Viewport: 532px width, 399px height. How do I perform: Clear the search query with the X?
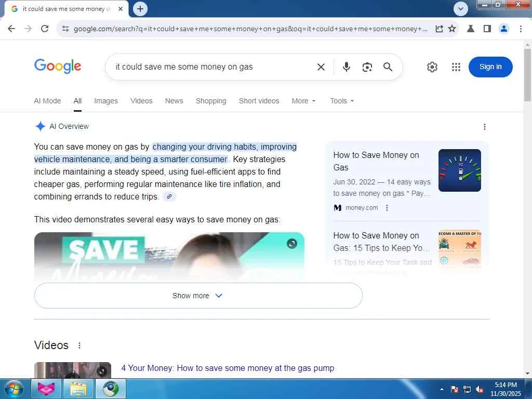point(321,67)
